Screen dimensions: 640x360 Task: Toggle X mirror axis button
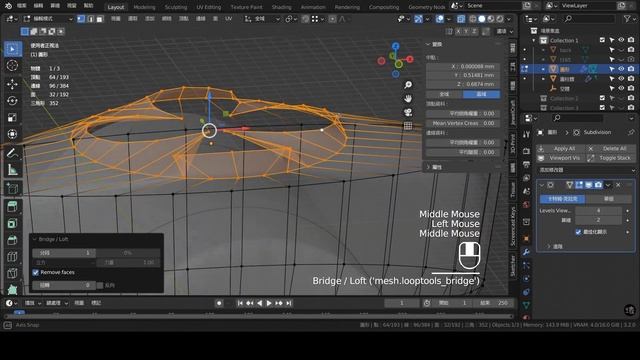point(458,31)
